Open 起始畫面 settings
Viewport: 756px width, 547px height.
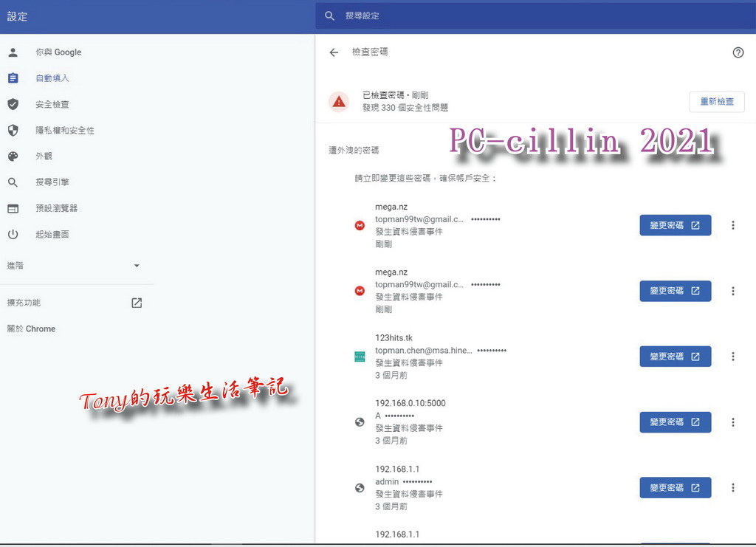(52, 234)
